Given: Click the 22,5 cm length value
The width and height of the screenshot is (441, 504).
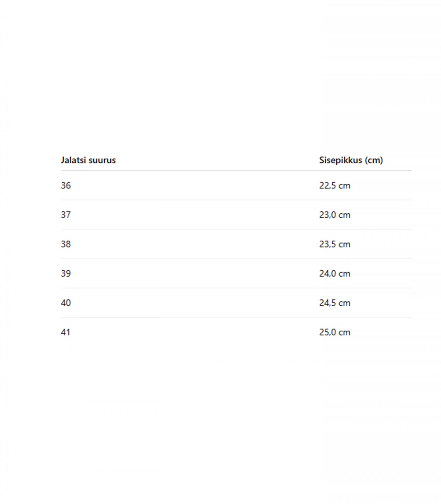Looking at the screenshot, I should point(334,186).
